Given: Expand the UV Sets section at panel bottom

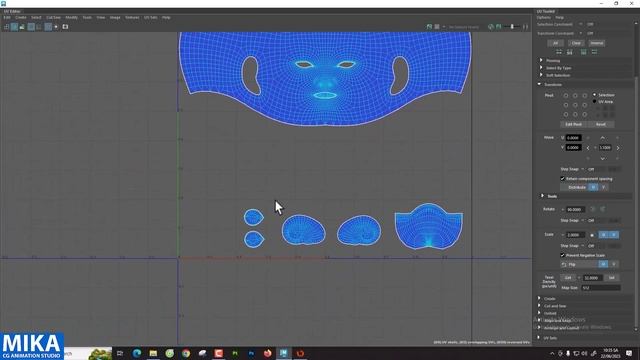Looking at the screenshot, I should click(540, 338).
